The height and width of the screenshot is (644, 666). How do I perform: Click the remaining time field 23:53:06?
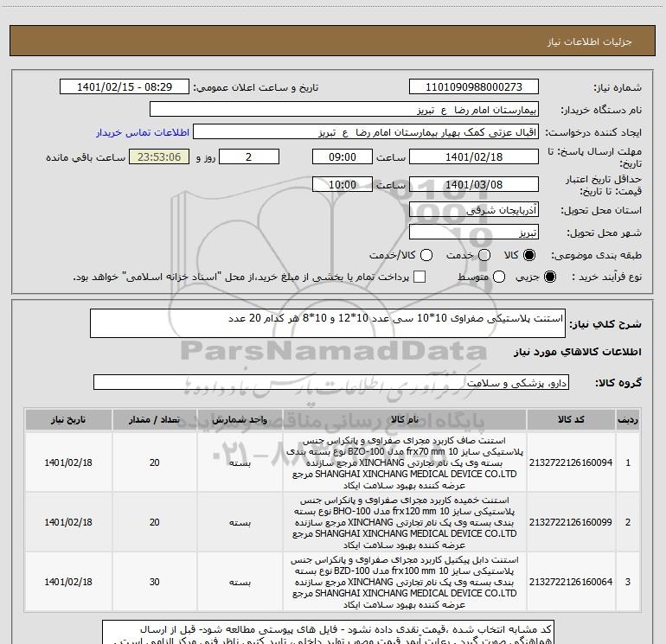(159, 157)
